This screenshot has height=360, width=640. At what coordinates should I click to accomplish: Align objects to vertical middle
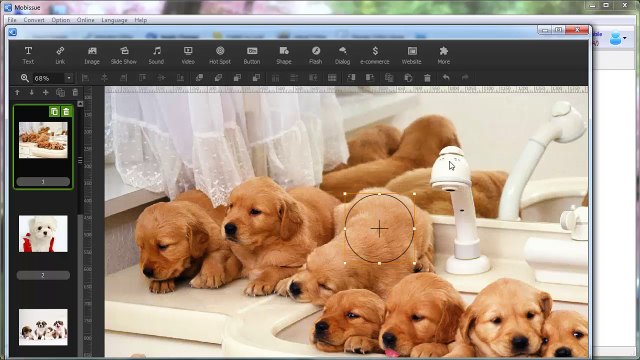(x=161, y=78)
